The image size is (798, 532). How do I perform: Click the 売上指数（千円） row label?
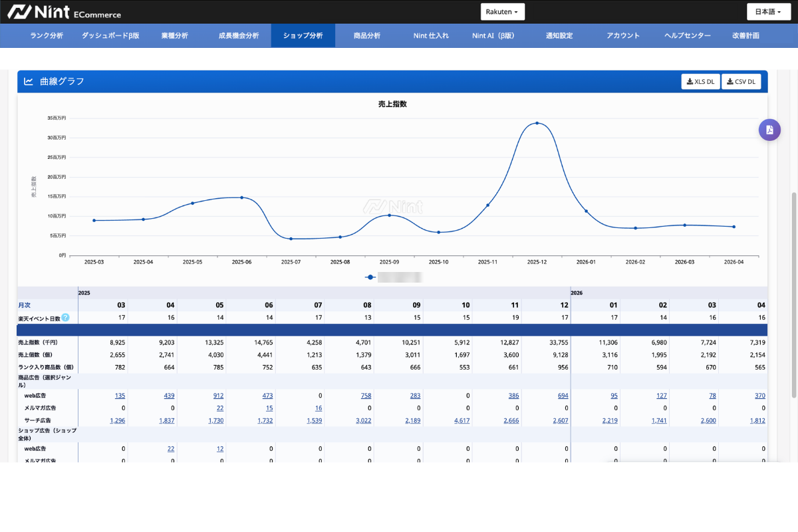coord(37,342)
